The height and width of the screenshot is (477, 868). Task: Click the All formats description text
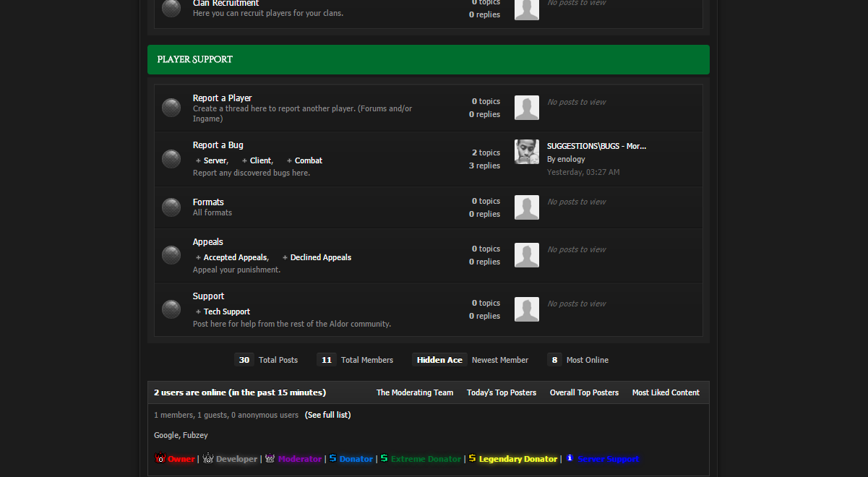[x=212, y=212]
